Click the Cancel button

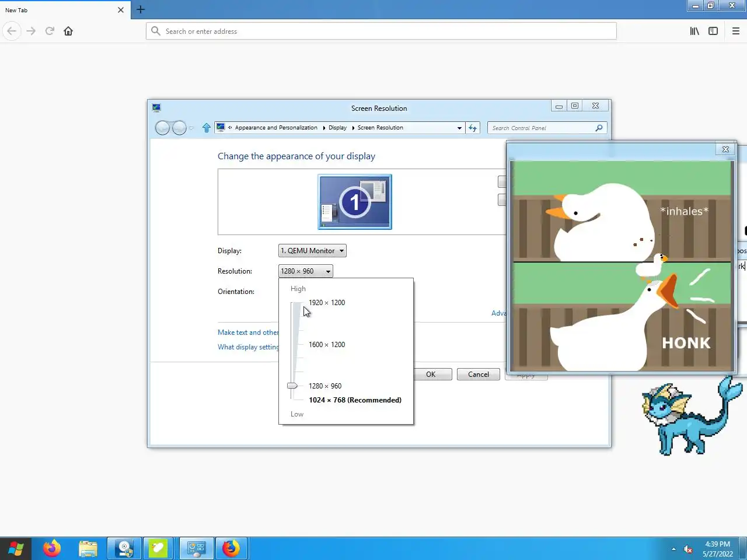pos(479,374)
